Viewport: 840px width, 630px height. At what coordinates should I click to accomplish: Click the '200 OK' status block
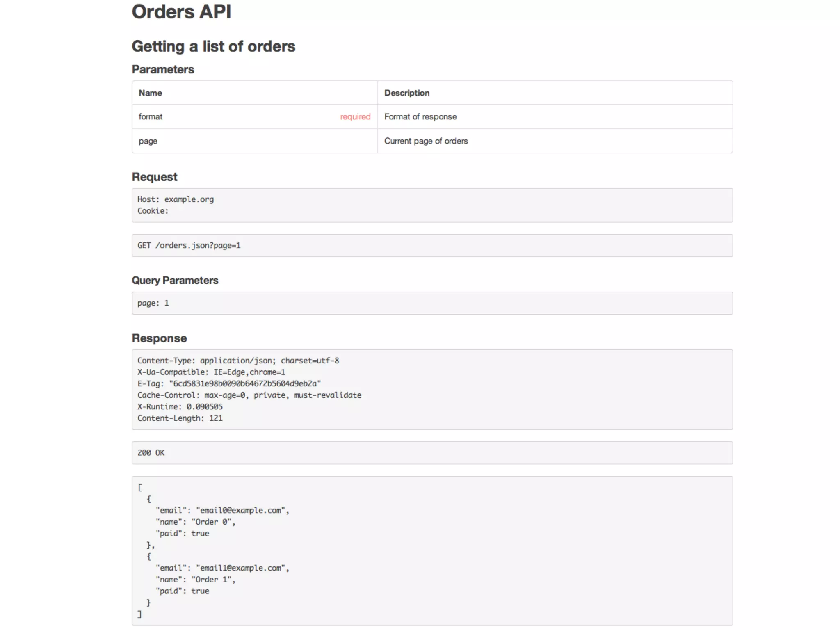click(151, 453)
